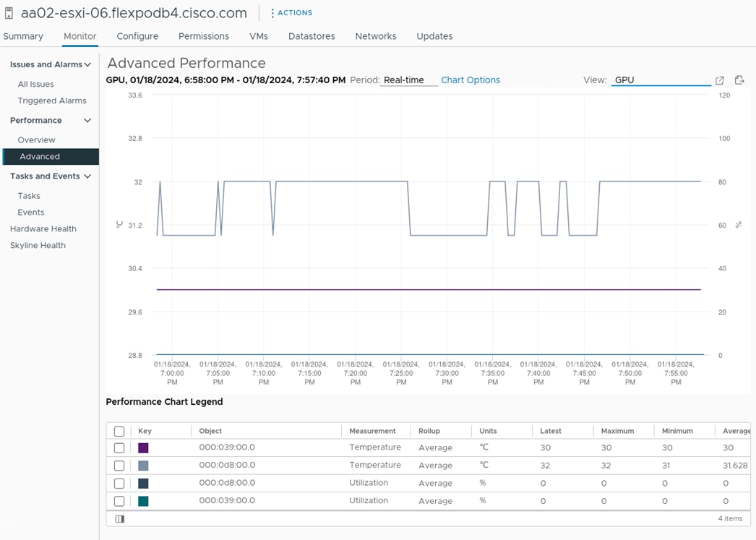Sort by the Key column header
756x540 pixels.
coord(145,431)
